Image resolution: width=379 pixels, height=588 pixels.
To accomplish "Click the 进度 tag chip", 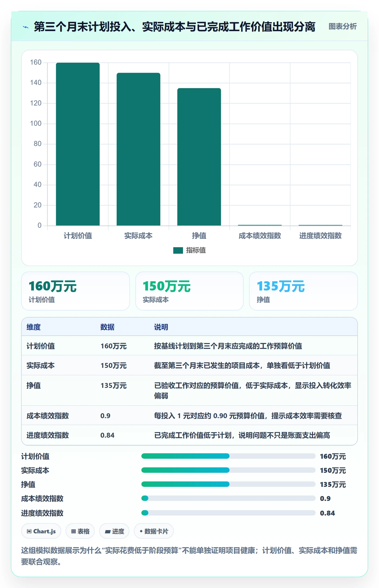I will [x=114, y=531].
